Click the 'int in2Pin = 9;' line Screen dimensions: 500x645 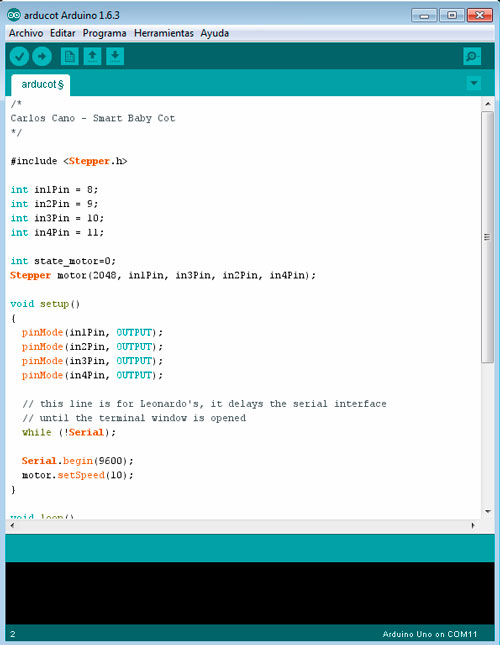[x=54, y=204]
